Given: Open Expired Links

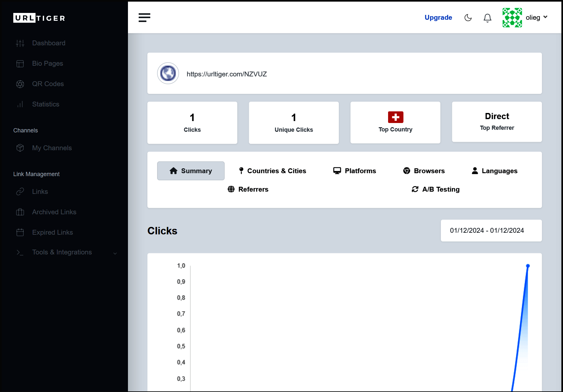Looking at the screenshot, I should [52, 232].
